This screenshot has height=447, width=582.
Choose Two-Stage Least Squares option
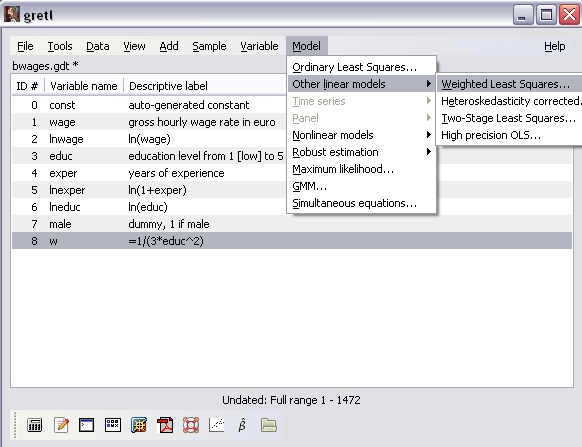pyautogui.click(x=509, y=118)
